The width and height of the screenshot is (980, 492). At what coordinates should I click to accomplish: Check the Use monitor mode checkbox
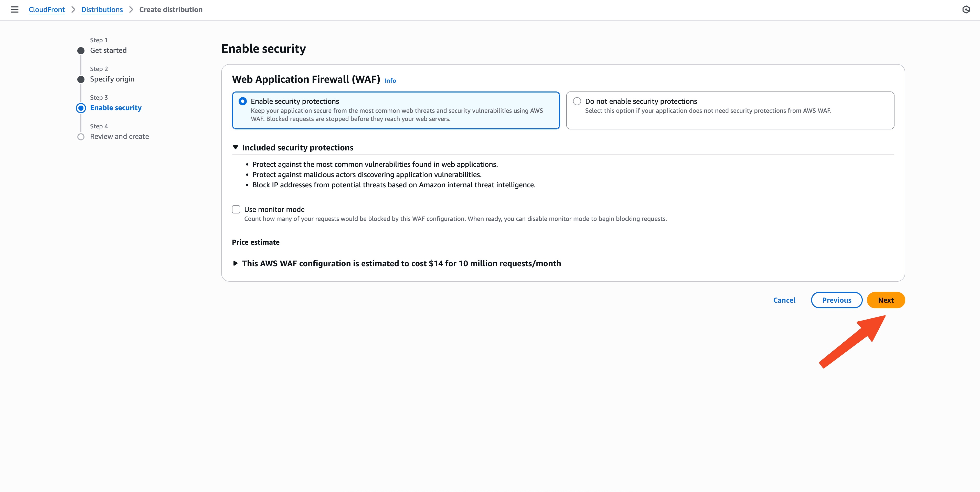coord(236,209)
